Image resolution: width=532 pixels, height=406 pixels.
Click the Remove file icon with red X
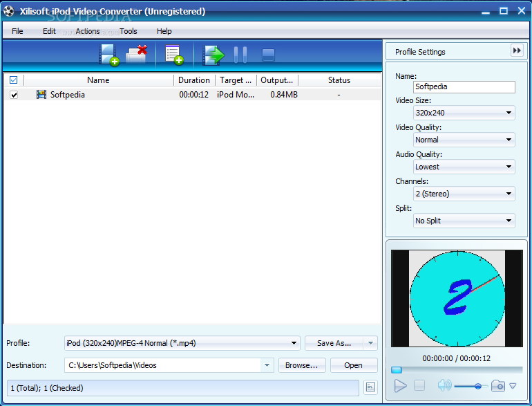137,55
